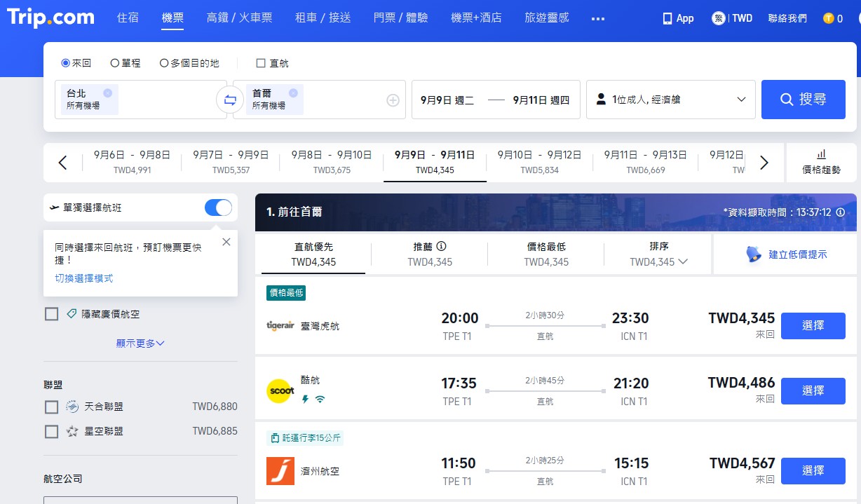
Task: Open the price trend chart icon
Action: (x=821, y=156)
